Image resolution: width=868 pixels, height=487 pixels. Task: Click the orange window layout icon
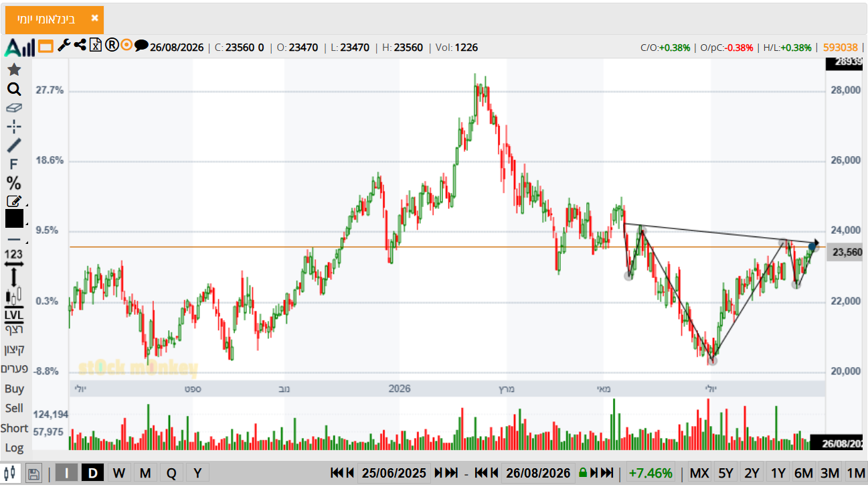click(x=46, y=46)
